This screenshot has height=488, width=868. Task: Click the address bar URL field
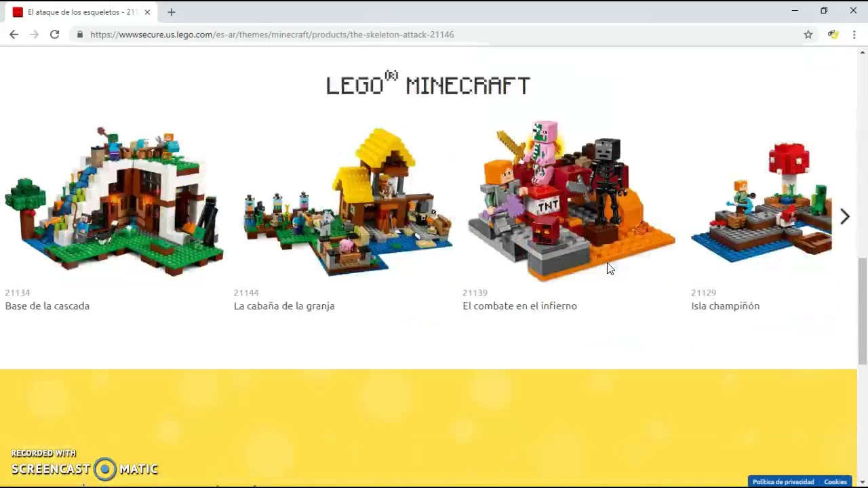point(434,35)
